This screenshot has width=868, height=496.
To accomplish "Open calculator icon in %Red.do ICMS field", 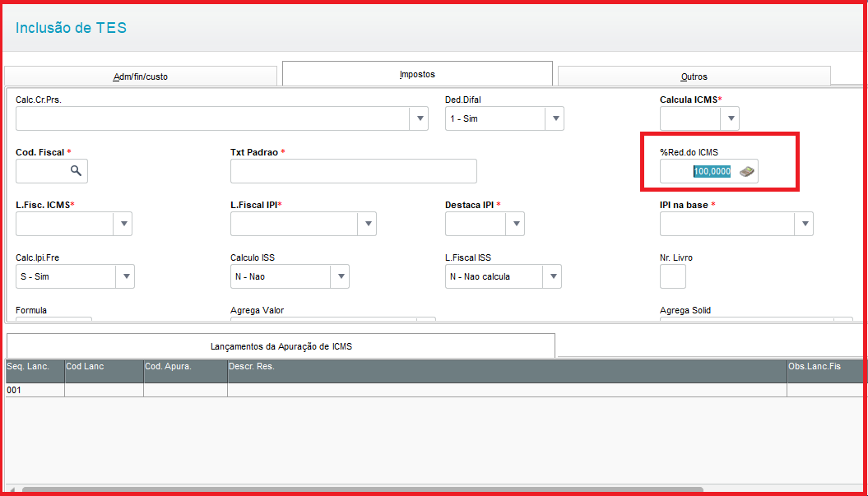I will click(x=747, y=172).
